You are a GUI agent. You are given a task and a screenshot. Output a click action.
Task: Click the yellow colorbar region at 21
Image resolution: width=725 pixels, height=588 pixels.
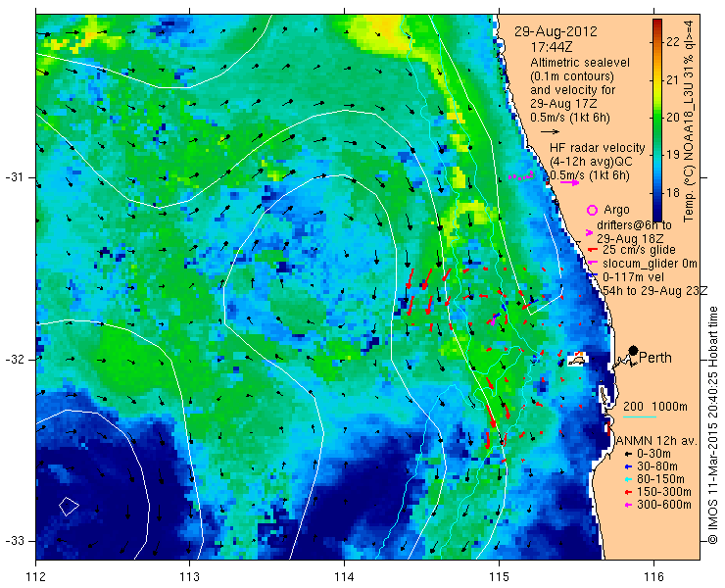point(657,80)
